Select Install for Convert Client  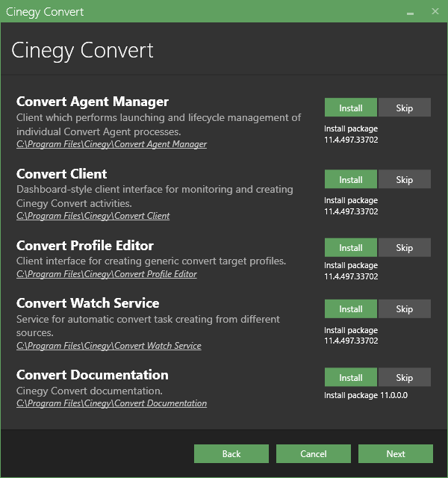click(x=351, y=179)
